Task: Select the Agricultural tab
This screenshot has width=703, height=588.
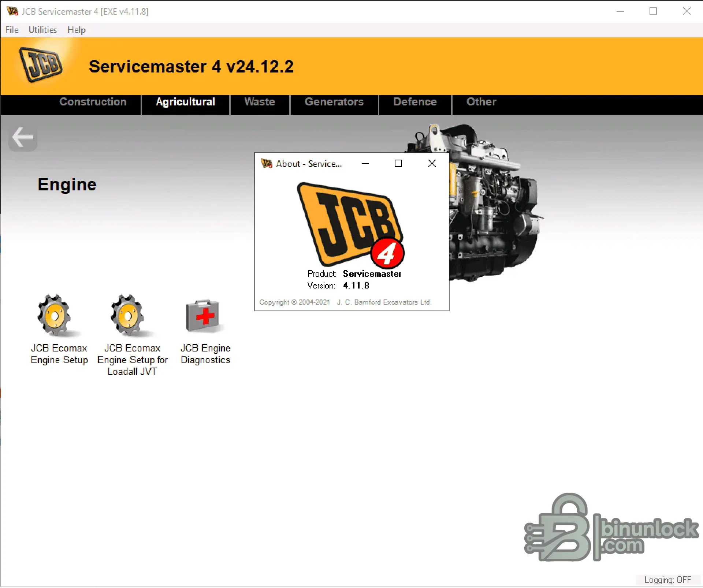Action: coord(185,102)
